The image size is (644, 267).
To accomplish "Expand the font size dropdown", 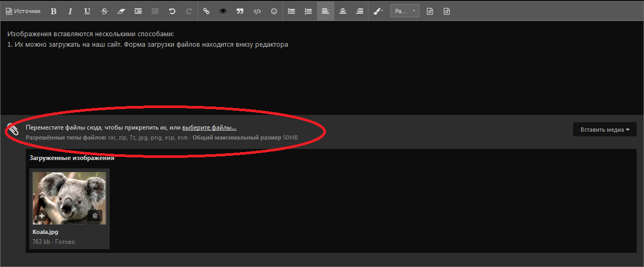I will pyautogui.click(x=405, y=11).
